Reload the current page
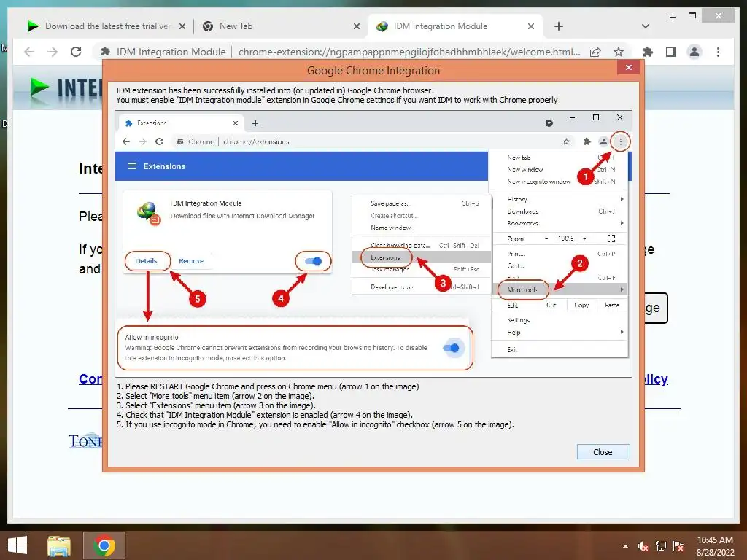 tap(76, 52)
